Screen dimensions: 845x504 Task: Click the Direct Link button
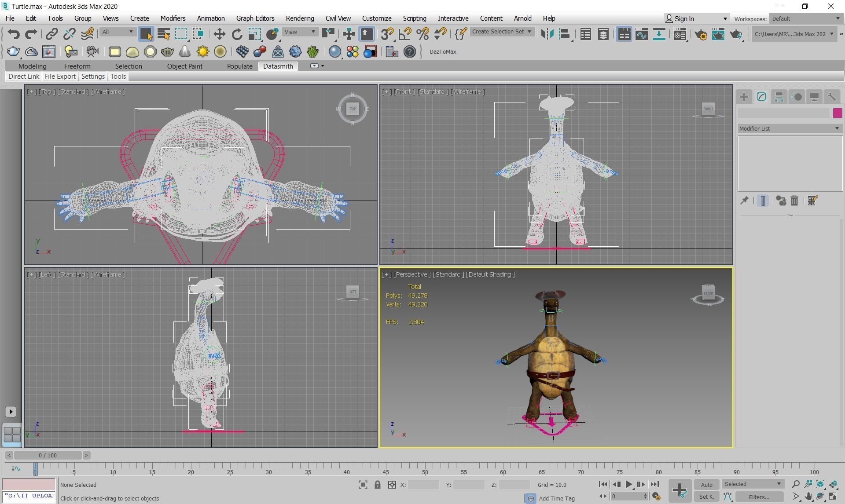[x=24, y=76]
